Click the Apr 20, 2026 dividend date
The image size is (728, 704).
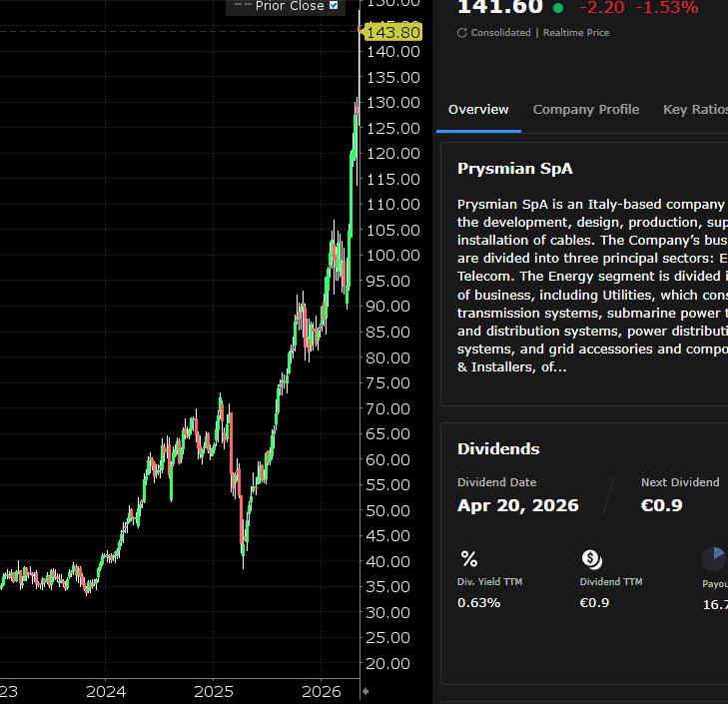517,505
